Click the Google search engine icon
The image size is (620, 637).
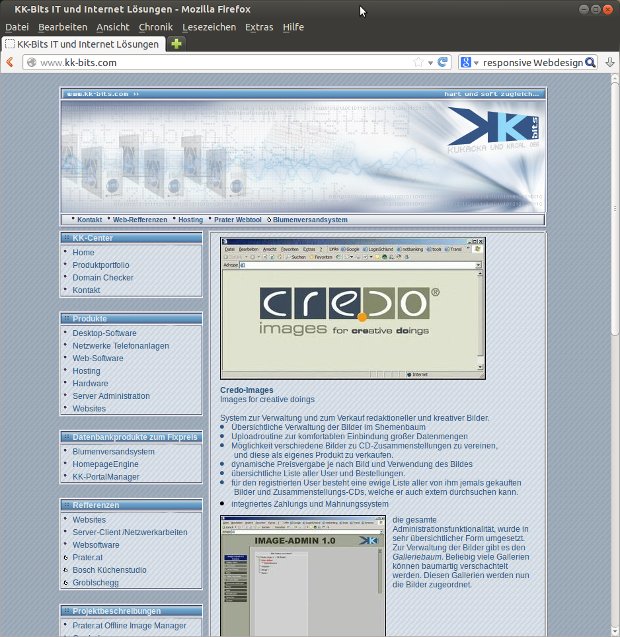pyautogui.click(x=466, y=62)
